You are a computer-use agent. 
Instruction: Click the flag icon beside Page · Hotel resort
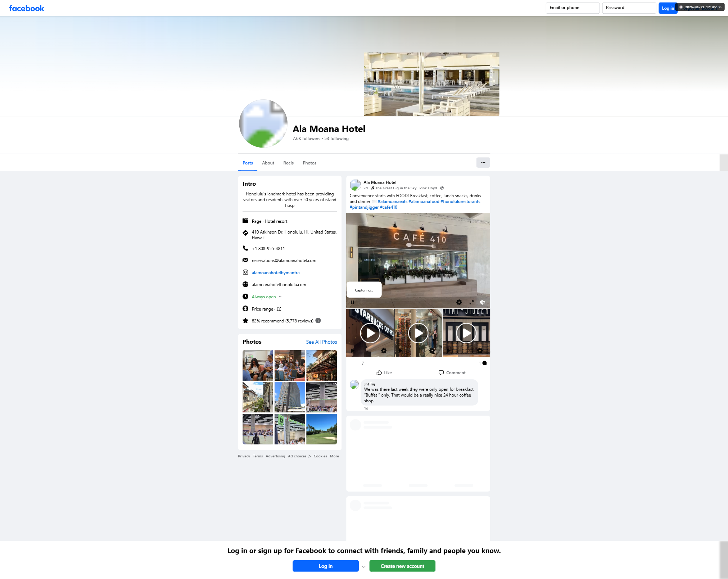(x=245, y=221)
